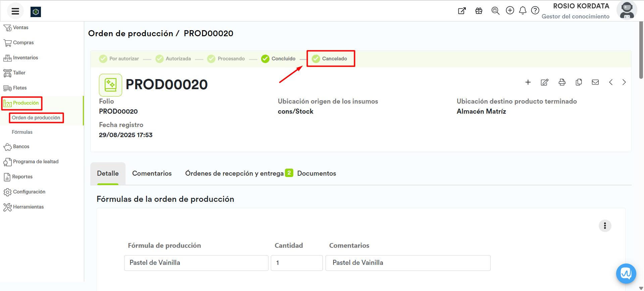Open three-dot options menu for formulas
The width and height of the screenshot is (644, 291).
point(605,226)
